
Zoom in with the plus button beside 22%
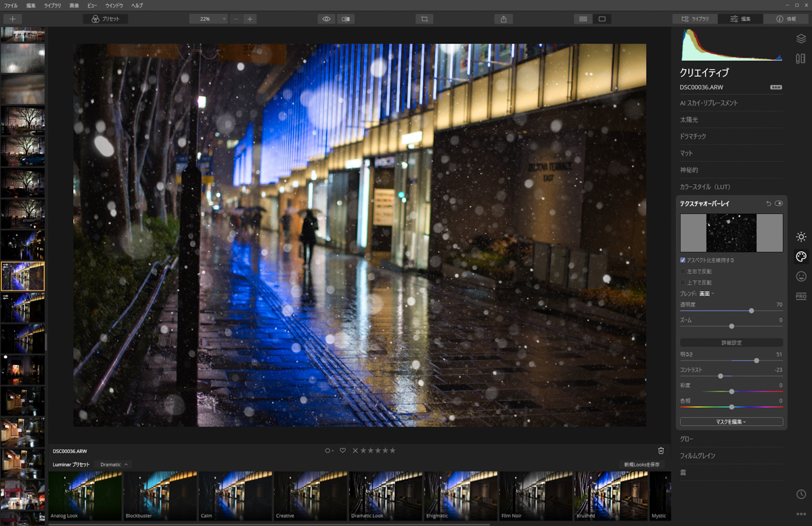point(250,19)
